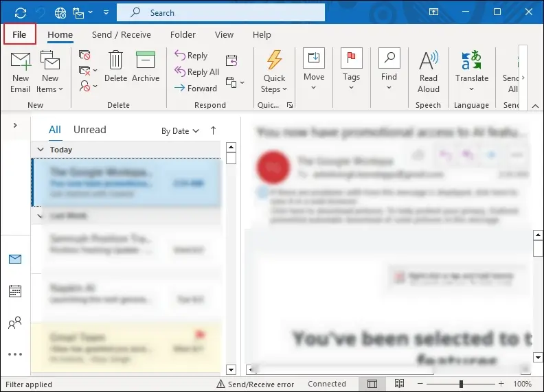This screenshot has height=392, width=544.
Task: Zoom out with minus button
Action: coord(420,384)
